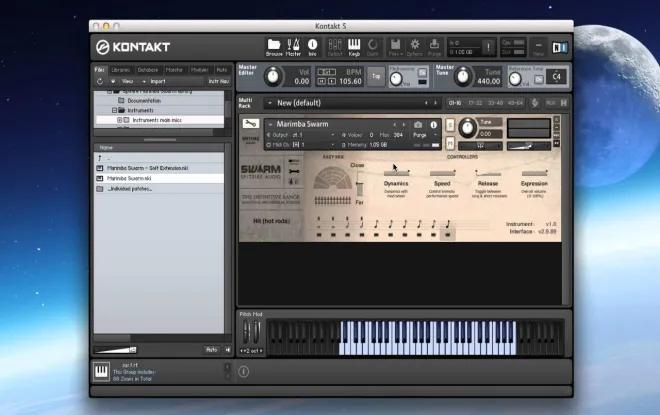Open instrument edit mode wrench
Viewport: 660px width, 415px height.
click(250, 124)
